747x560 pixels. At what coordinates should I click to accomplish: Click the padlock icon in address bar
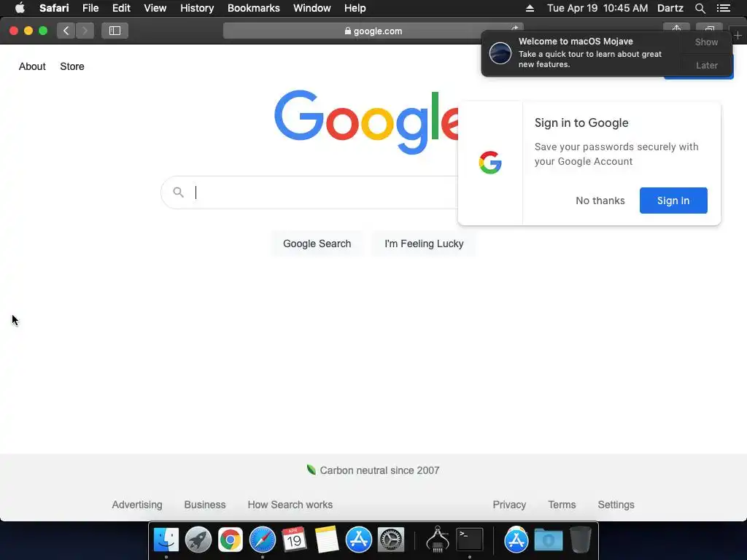pyautogui.click(x=348, y=31)
